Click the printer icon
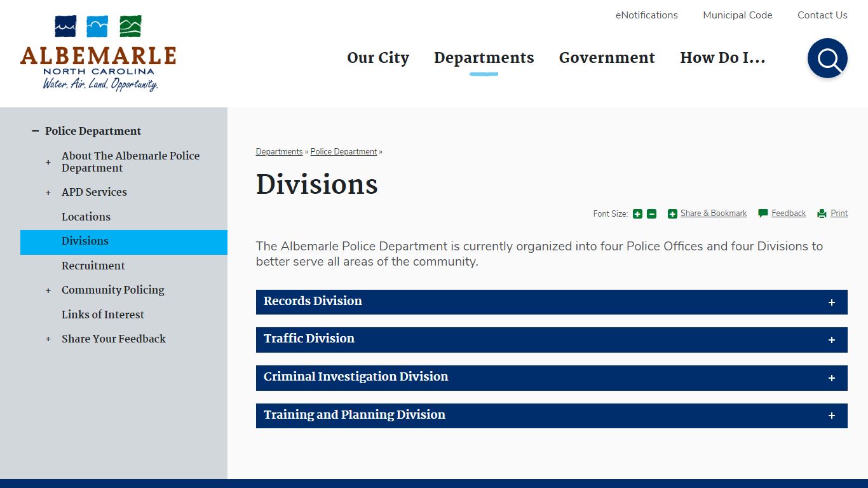 [x=822, y=213]
